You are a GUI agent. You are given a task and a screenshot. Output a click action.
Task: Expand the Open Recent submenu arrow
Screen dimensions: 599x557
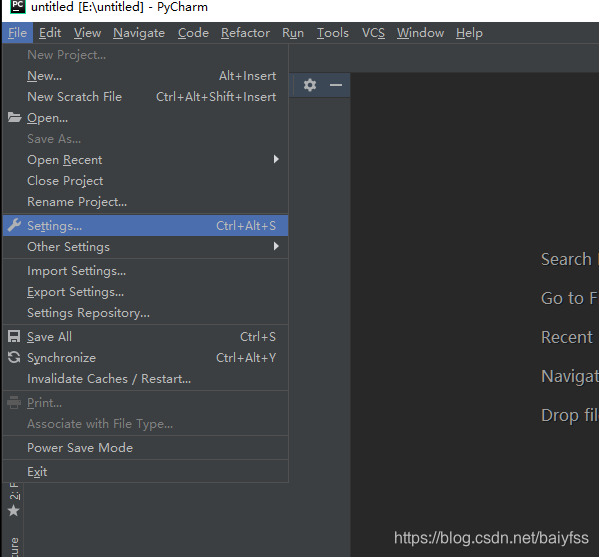tap(276, 159)
